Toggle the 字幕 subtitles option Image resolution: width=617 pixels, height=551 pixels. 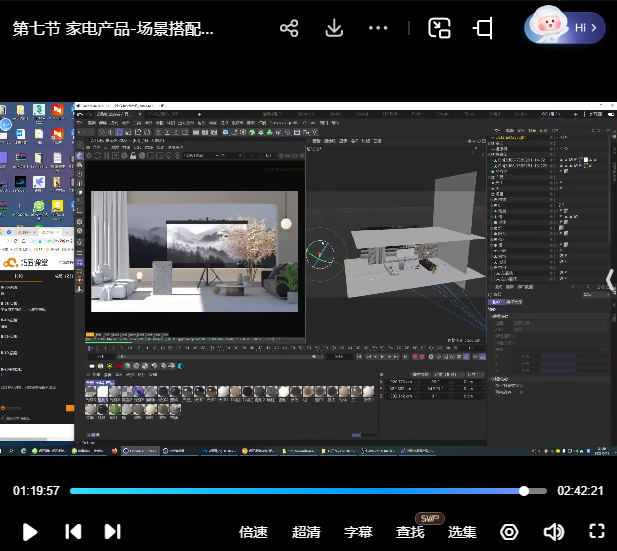[358, 532]
